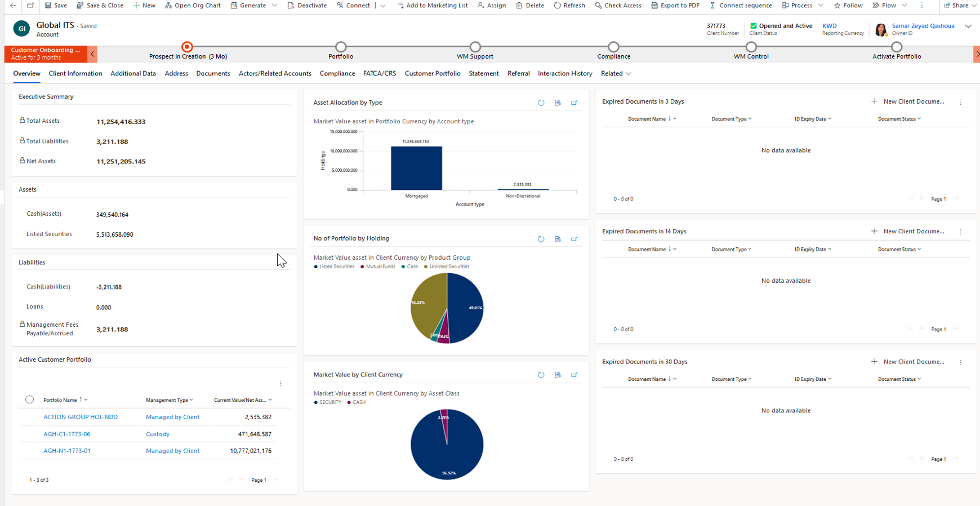Open the FATCA/CRS tab

click(x=379, y=74)
